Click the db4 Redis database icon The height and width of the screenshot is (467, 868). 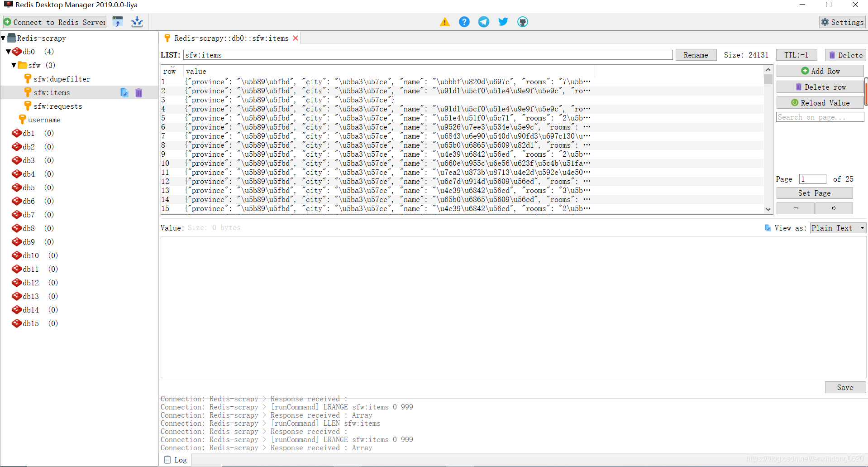(x=17, y=174)
